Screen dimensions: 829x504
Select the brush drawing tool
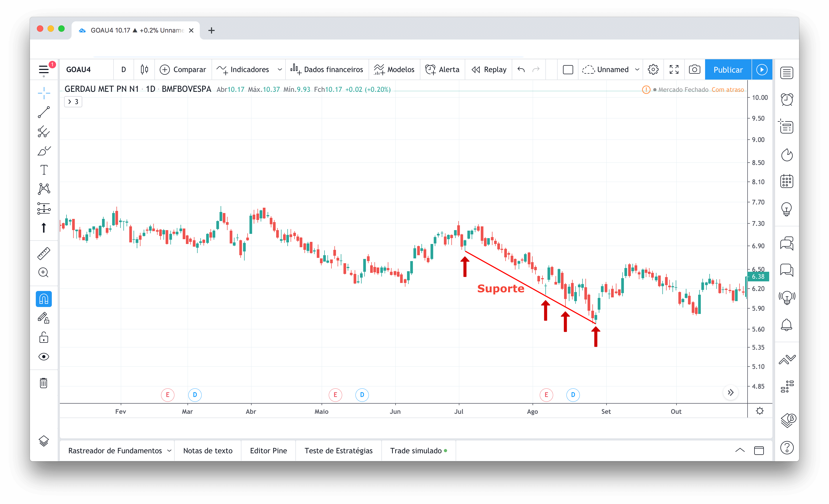tap(44, 151)
